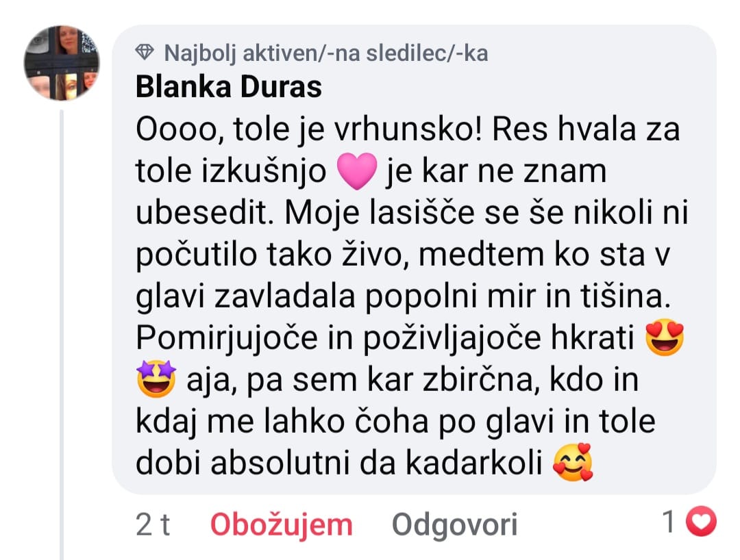The image size is (740, 560).
Task: Click Odgovori to reply
Action: tap(454, 525)
